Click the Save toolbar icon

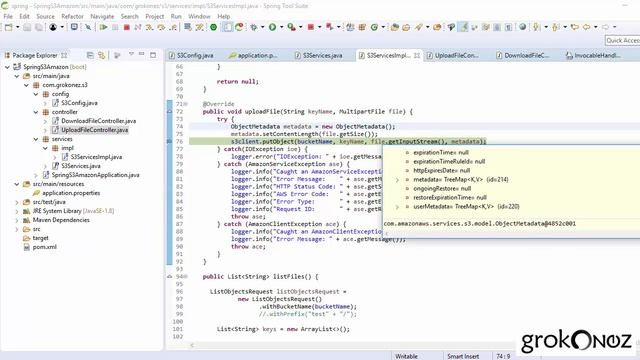[27, 27]
